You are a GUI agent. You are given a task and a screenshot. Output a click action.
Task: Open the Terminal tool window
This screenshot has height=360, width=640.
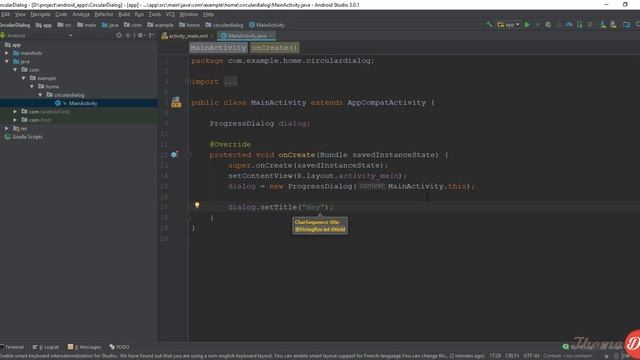coord(12,347)
